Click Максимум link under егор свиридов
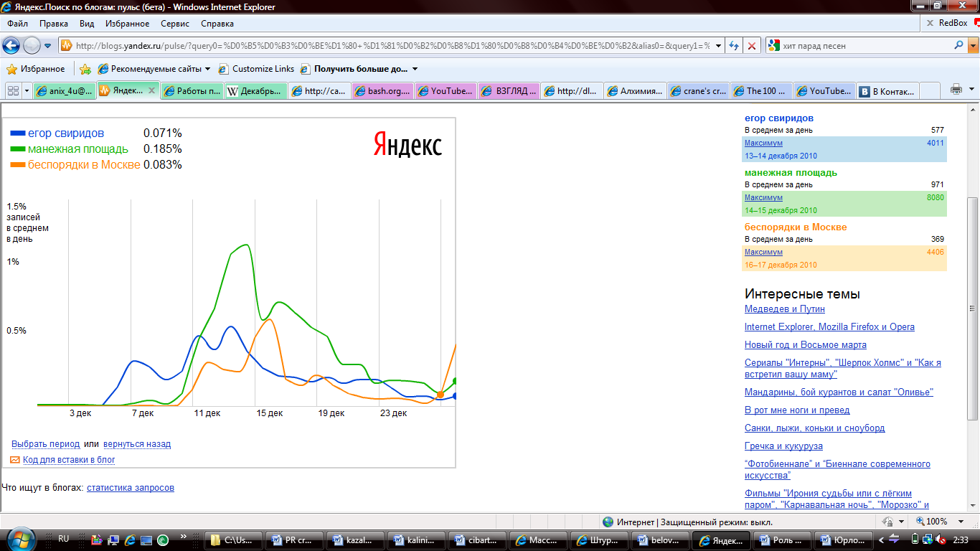The height and width of the screenshot is (551, 980). (763, 143)
